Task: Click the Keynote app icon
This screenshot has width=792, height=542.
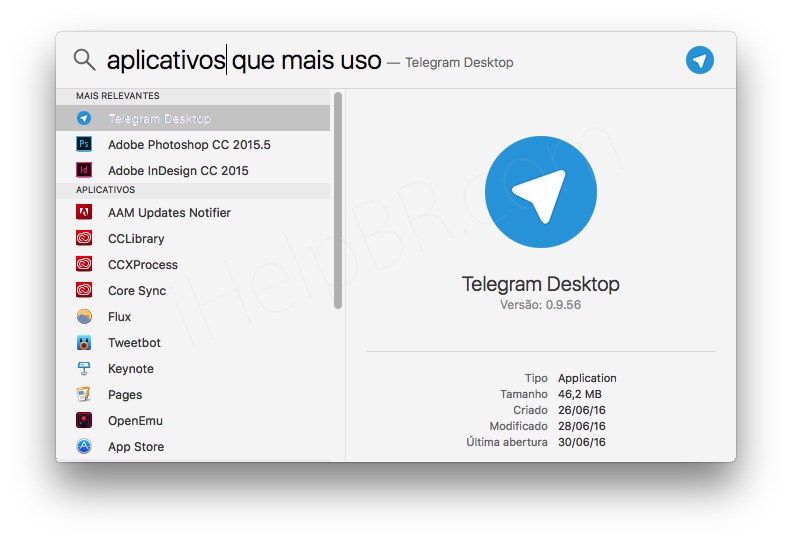Action: coord(84,368)
